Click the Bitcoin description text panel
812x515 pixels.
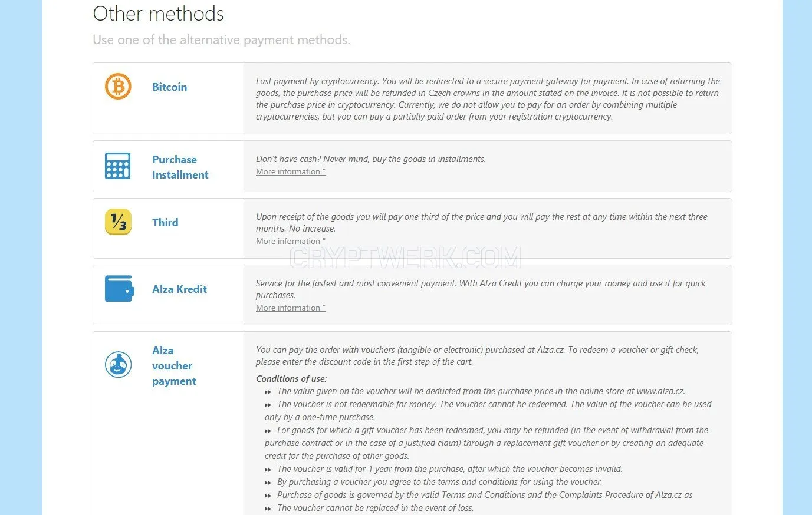click(488, 98)
